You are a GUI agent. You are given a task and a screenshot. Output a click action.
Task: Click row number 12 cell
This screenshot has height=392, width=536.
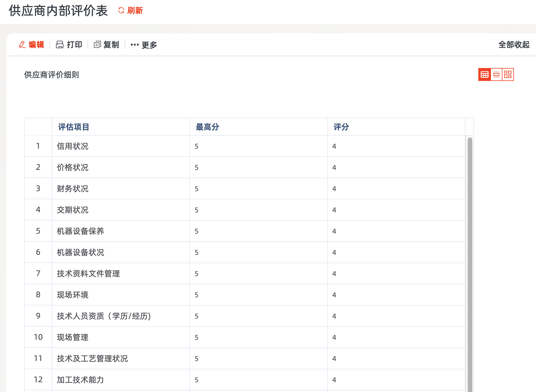tap(38, 380)
